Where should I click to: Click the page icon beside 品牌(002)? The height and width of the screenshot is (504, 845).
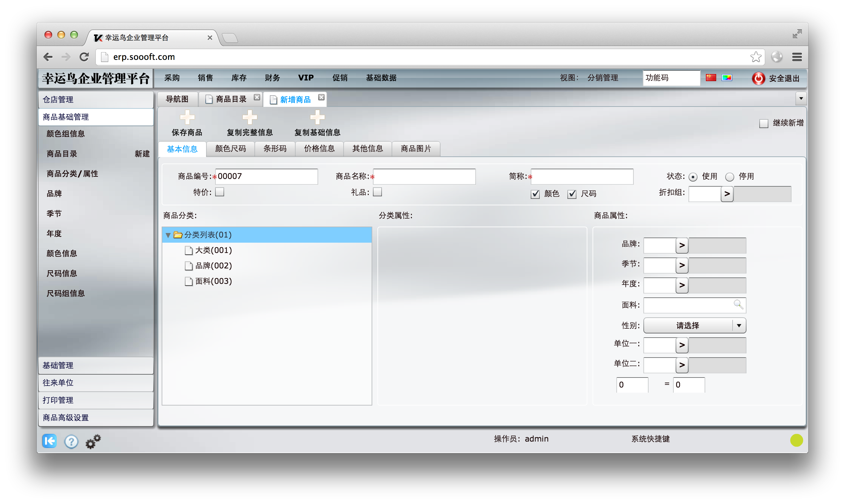pos(189,266)
